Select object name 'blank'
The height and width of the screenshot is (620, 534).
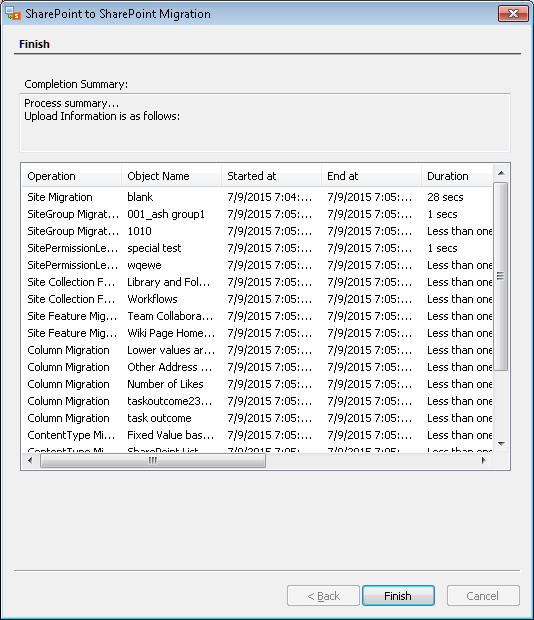[140, 197]
